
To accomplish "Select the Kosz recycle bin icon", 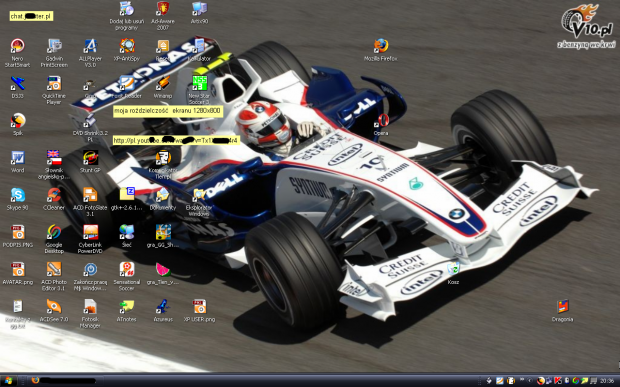I will pyautogui.click(x=453, y=273).
